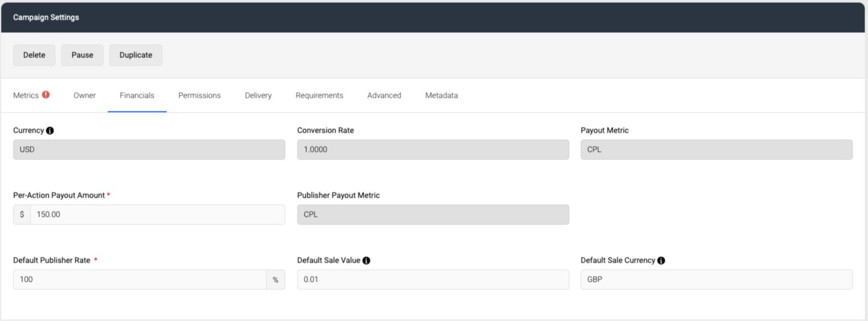This screenshot has height=321, width=868.
Task: Click the Conversion Rate 1.0000 field
Action: pyautogui.click(x=433, y=150)
